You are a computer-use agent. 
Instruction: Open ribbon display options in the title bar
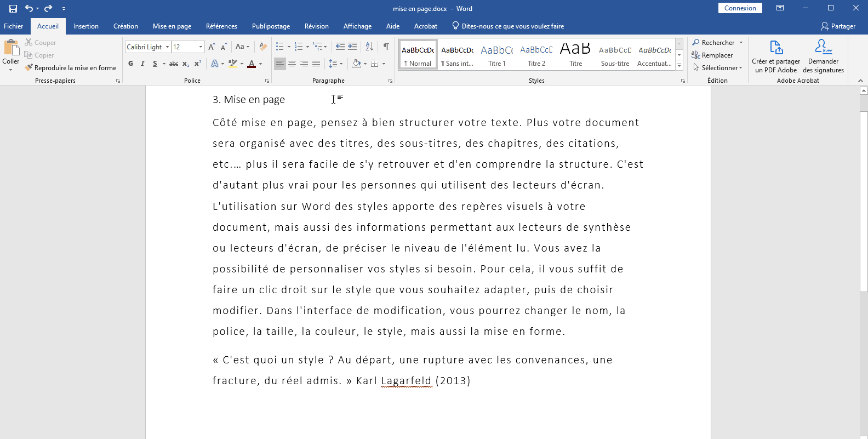click(x=780, y=8)
